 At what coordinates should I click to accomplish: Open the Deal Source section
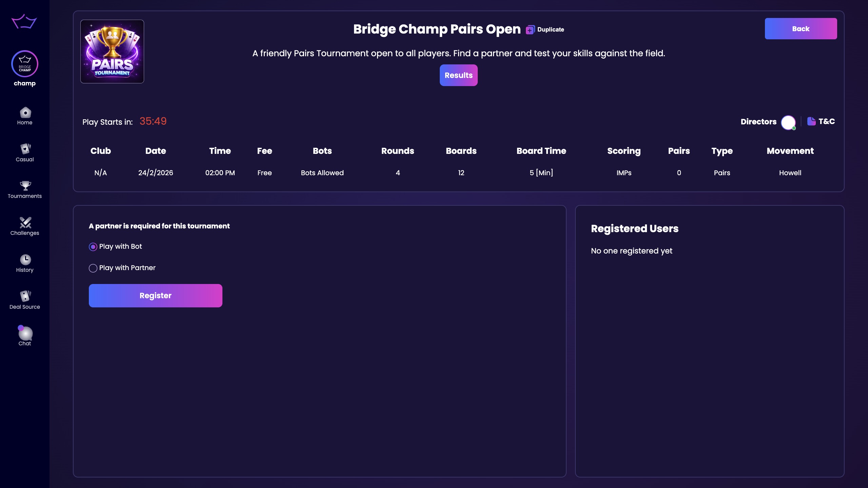coord(24,300)
